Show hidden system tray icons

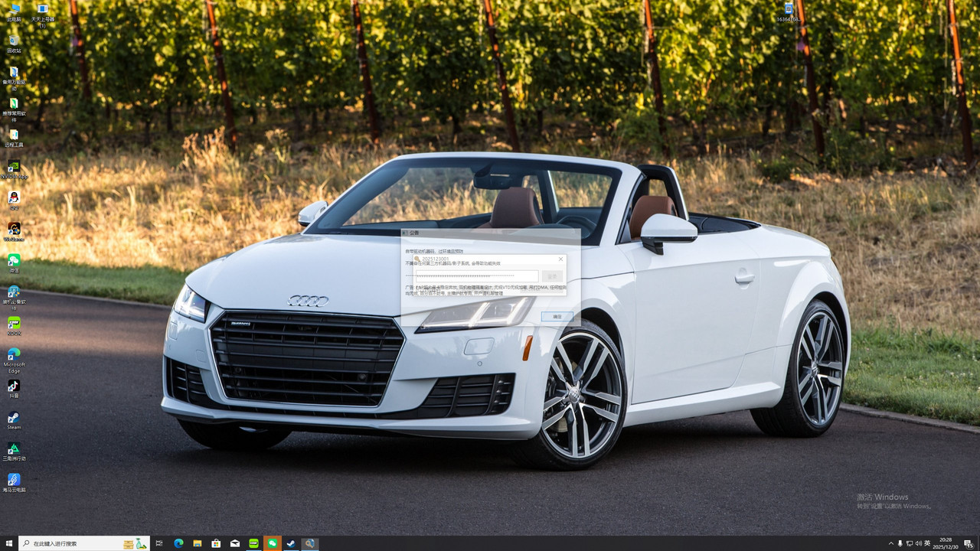[x=890, y=543]
